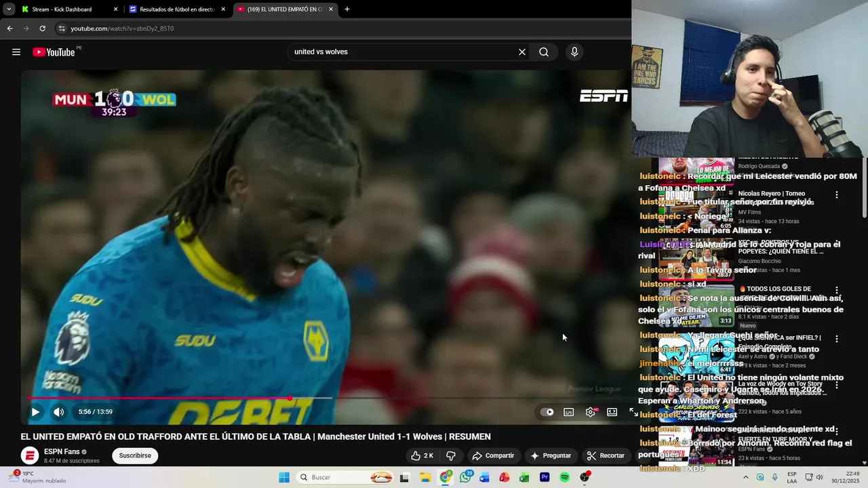
Task: Open OBS Studio from the taskbar
Action: pos(585,477)
